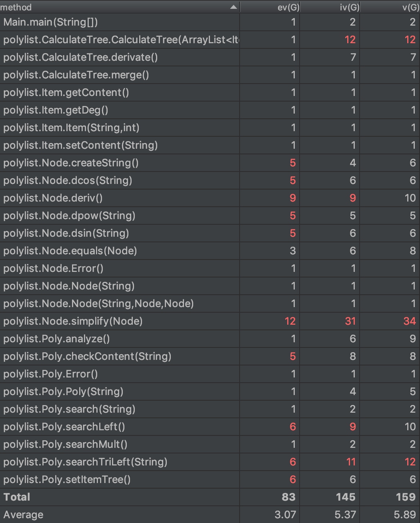This screenshot has width=420, height=523.
Task: Click the v(G) column header
Action: click(x=410, y=7)
